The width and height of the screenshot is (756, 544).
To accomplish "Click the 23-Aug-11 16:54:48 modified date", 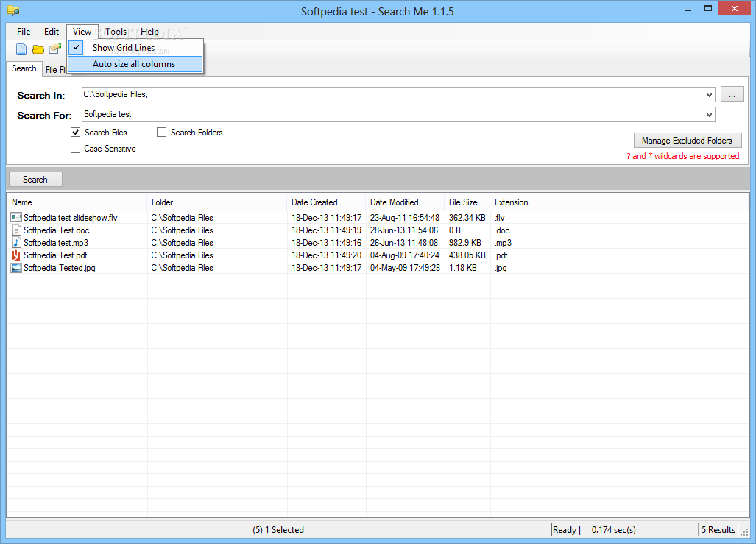I will click(x=405, y=217).
